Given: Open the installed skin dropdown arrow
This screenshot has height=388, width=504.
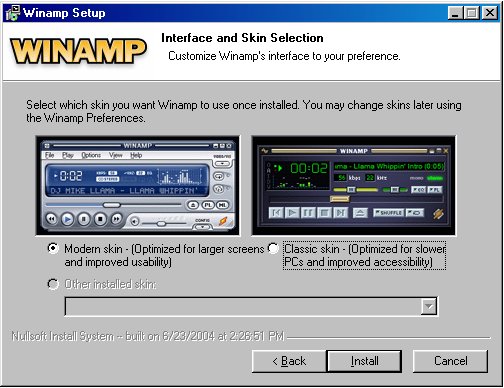Looking at the screenshot, I should [x=428, y=306].
